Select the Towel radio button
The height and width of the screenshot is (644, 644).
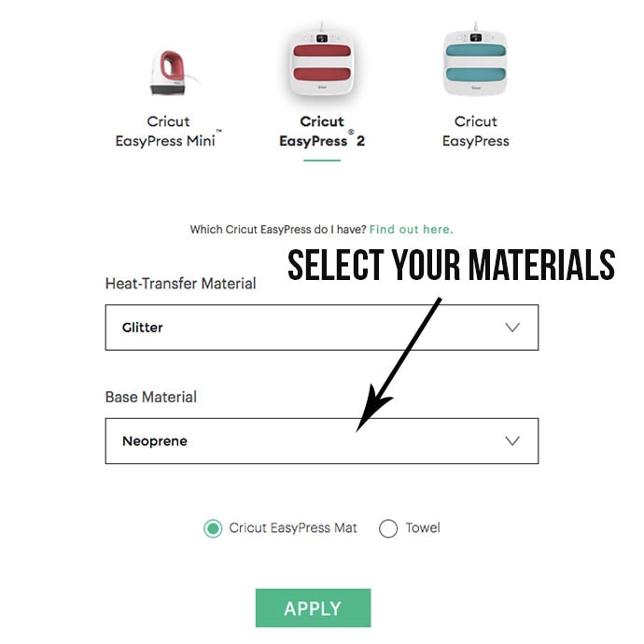pos(388,528)
